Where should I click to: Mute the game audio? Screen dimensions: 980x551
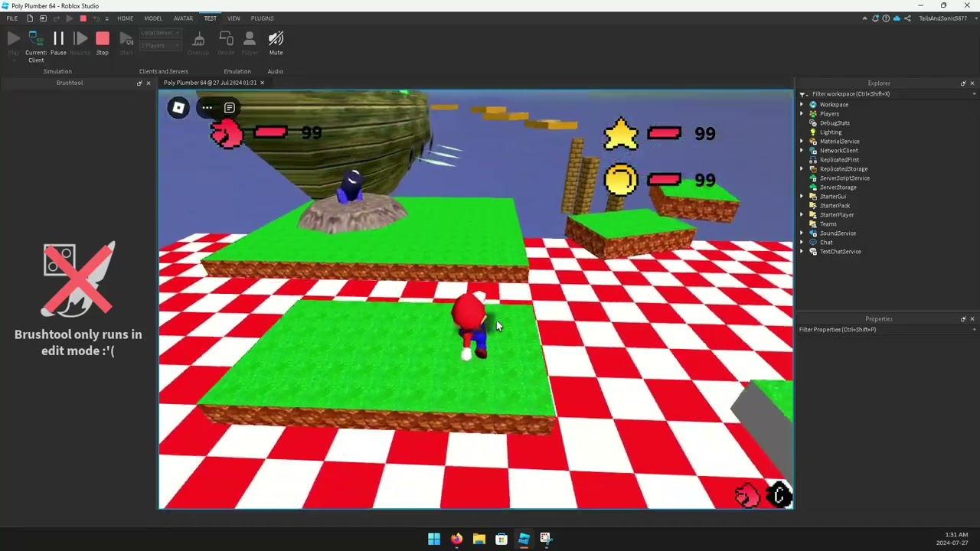pyautogui.click(x=276, y=44)
